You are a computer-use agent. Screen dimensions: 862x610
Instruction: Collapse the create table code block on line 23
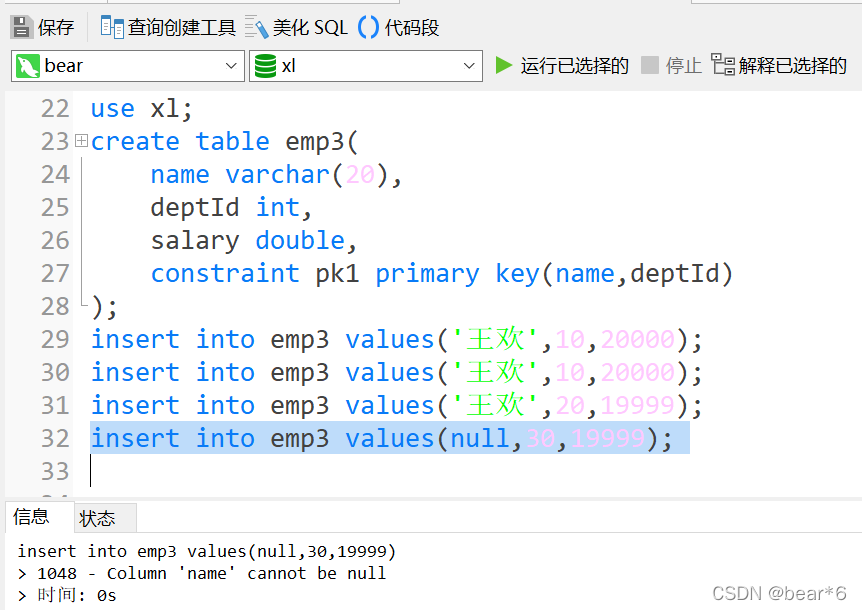(81, 141)
